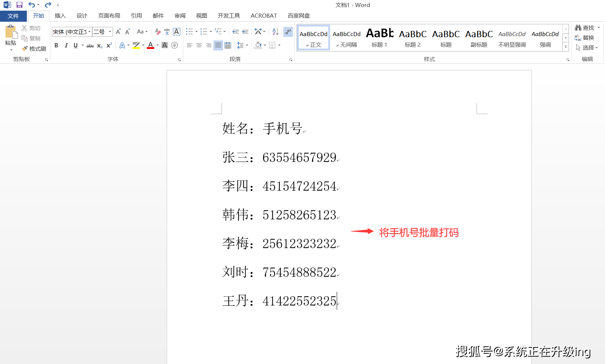Screen dimensions: 605x364
Task: Toggle Bold formatting
Action: (56, 46)
